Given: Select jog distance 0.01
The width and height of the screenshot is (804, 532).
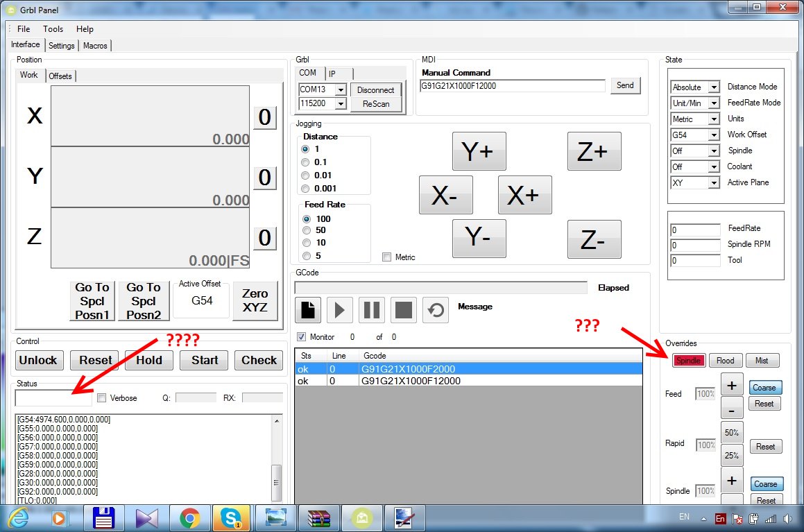Looking at the screenshot, I should [x=306, y=175].
